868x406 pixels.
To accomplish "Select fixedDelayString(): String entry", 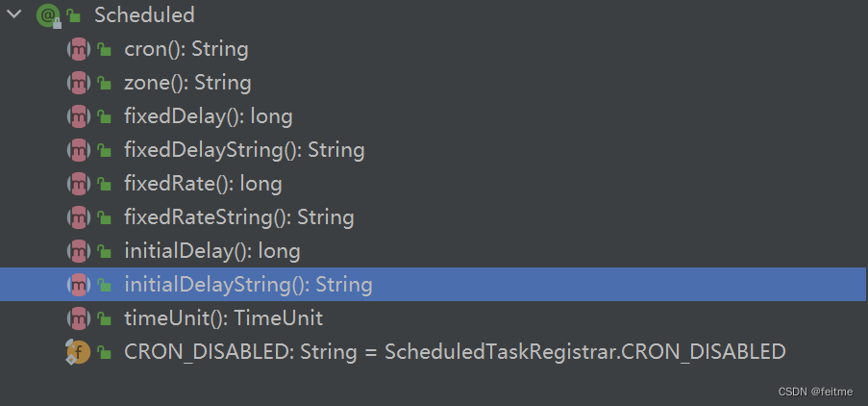I will pos(244,150).
